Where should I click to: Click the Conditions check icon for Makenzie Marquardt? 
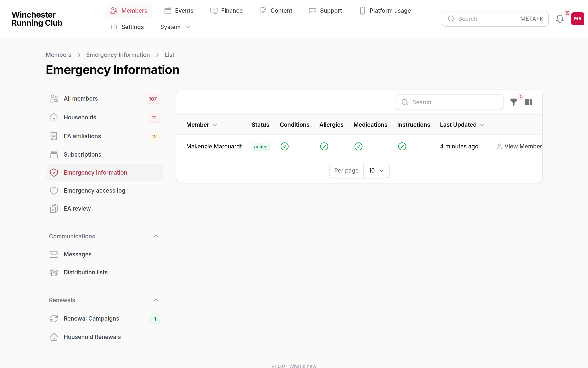[285, 146]
